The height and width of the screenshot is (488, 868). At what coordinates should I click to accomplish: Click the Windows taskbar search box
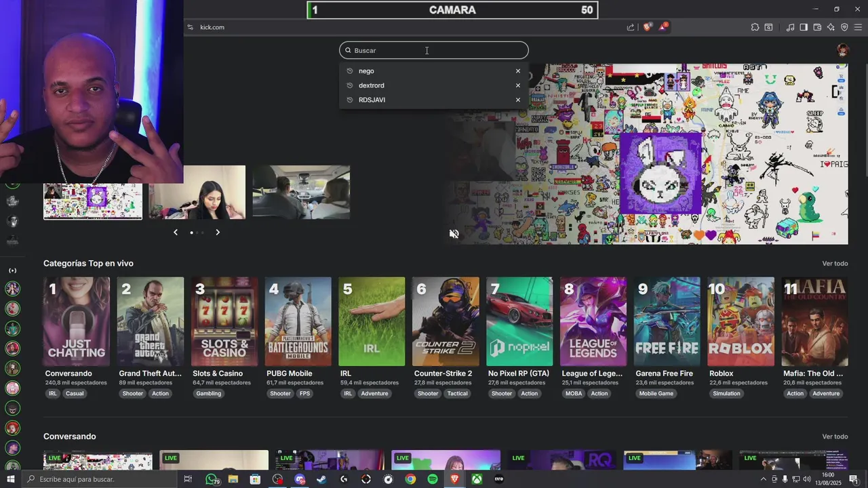pos(100,479)
